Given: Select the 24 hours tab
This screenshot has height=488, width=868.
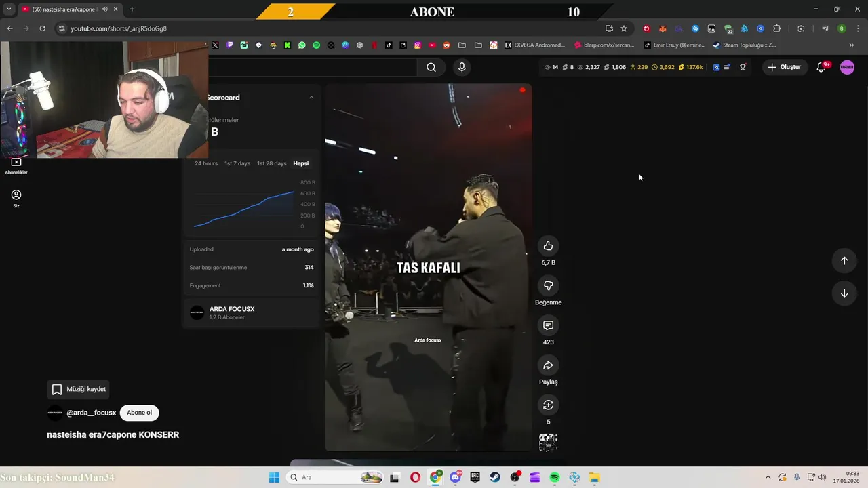Looking at the screenshot, I should point(206,163).
